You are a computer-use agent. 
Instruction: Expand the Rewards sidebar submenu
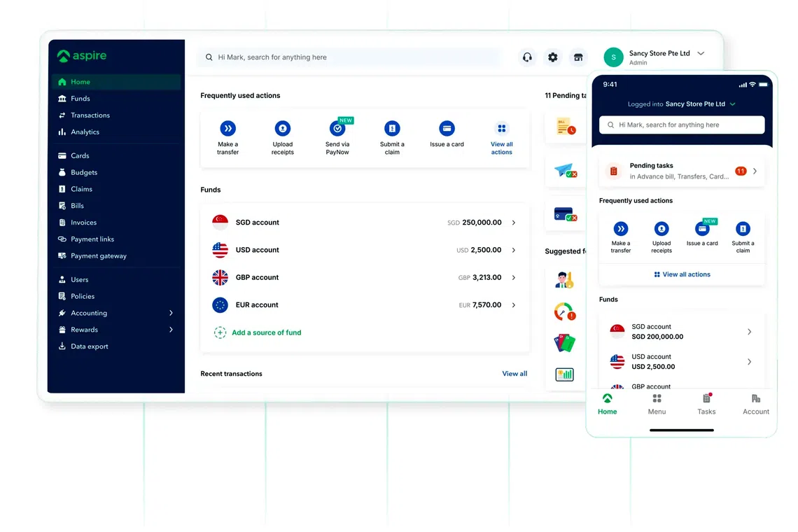171,330
